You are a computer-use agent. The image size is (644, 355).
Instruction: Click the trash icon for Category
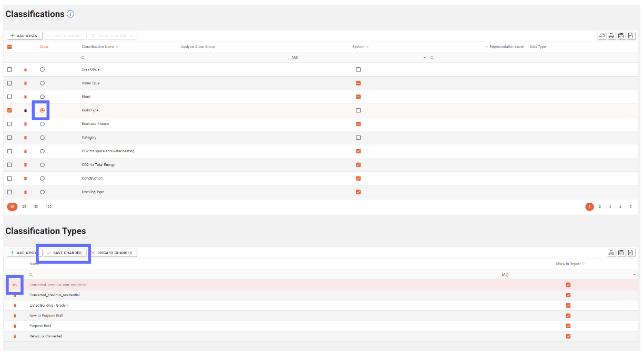[25, 138]
